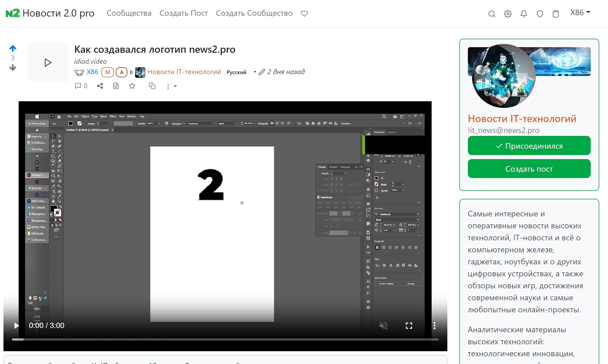Click sidebar community banner image
This screenshot has height=364, width=608.
[563, 62]
